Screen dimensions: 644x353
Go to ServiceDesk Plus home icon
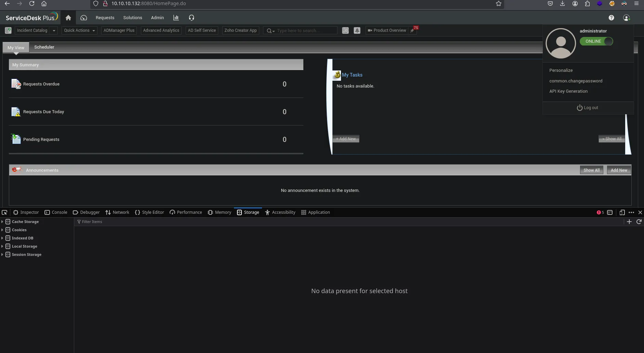click(68, 18)
